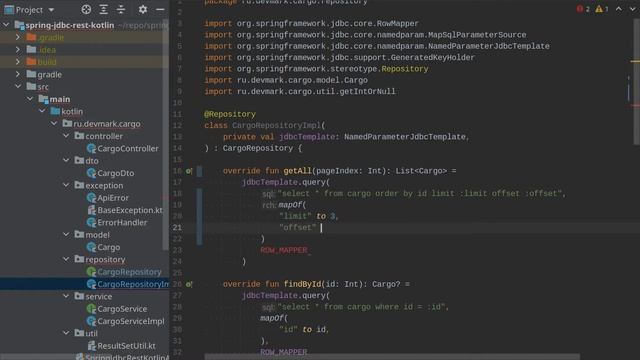The image size is (640, 360).
Task: Open the Project panel settings gear
Action: pos(142,9)
